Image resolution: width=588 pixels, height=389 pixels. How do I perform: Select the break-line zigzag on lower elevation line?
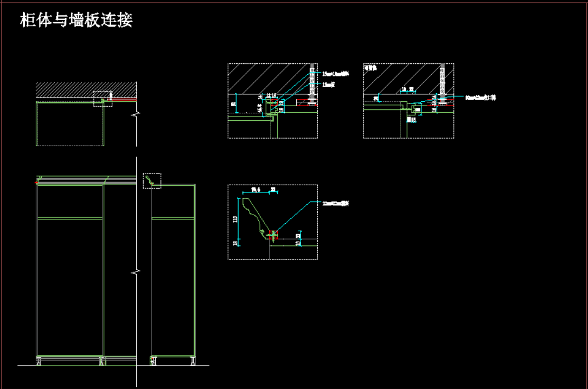(x=136, y=271)
